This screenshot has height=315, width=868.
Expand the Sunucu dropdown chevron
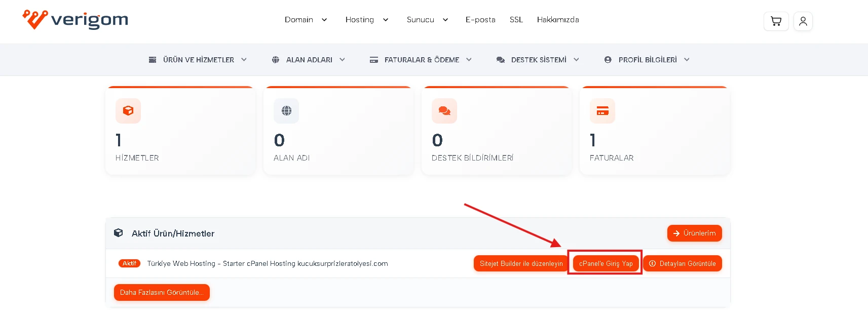[x=445, y=20]
